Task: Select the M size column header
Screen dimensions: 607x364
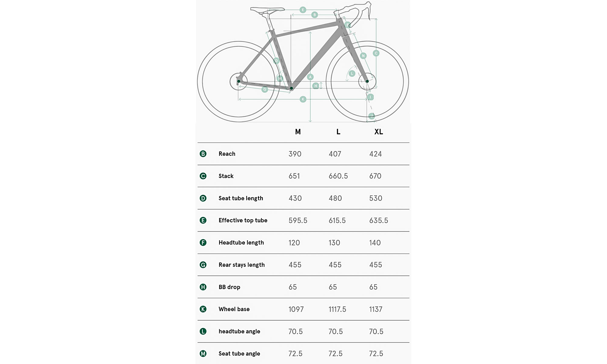Action: tap(298, 132)
